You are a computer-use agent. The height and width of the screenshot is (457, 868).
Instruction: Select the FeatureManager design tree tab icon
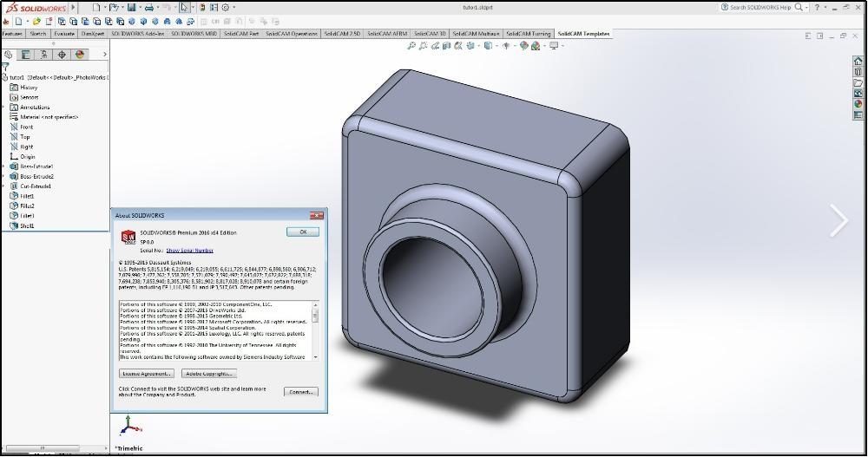pos(9,54)
